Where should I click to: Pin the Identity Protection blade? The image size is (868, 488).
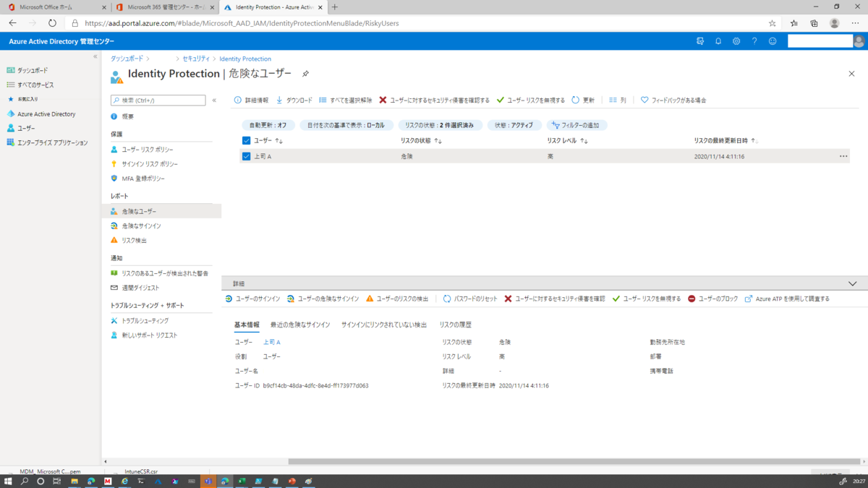[x=305, y=74]
